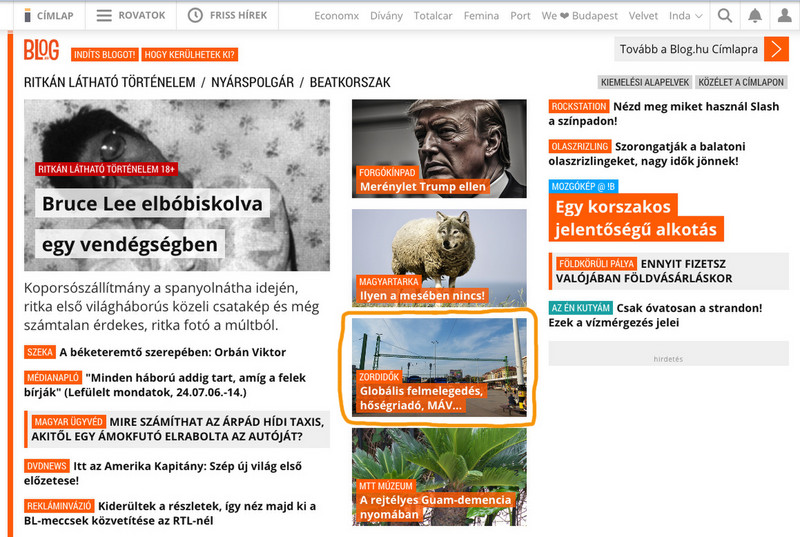Image resolution: width=800 pixels, height=537 pixels.
Task: Open Globális felmelegedés, hőségriadó, MÁV thumbnail
Action: click(x=439, y=367)
